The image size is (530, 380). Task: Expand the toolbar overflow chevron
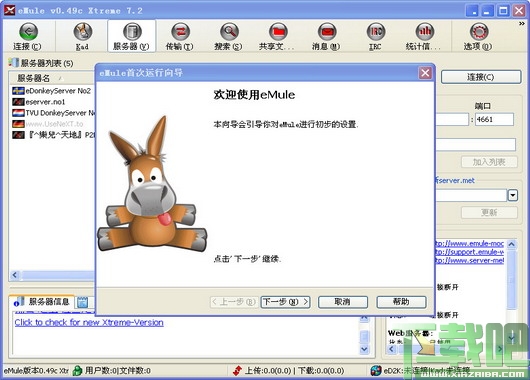coord(522,24)
